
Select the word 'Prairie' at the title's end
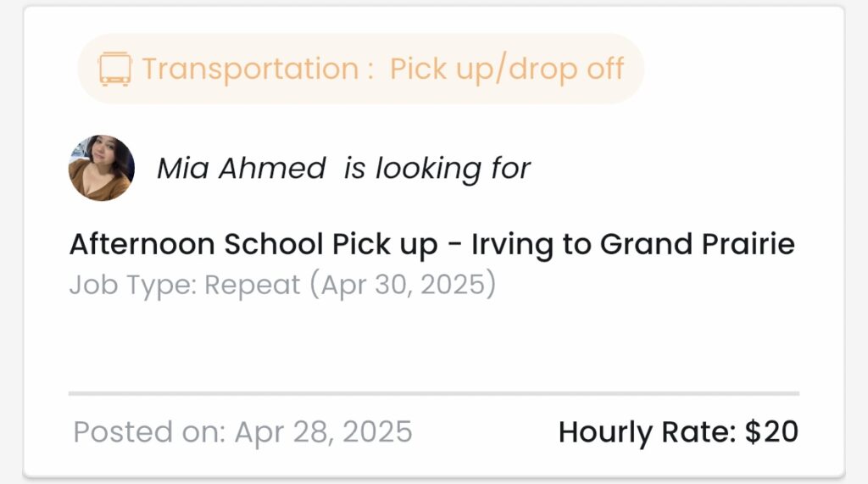tap(748, 243)
